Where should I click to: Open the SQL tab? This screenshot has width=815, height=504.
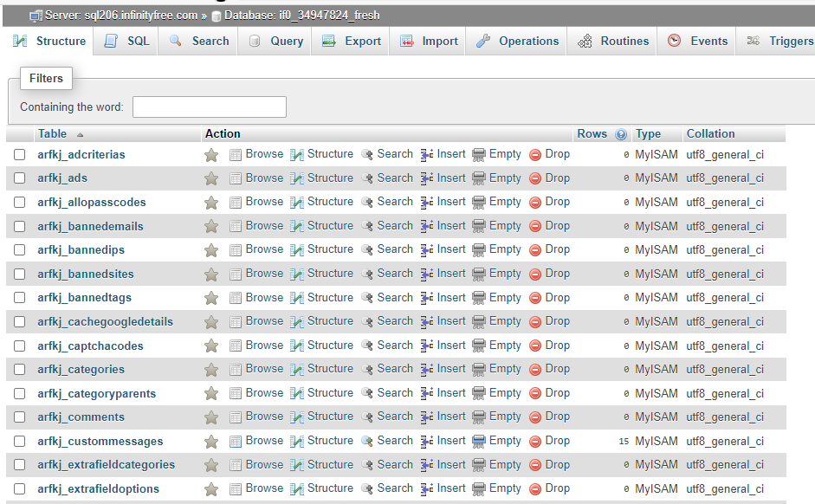pyautogui.click(x=127, y=41)
